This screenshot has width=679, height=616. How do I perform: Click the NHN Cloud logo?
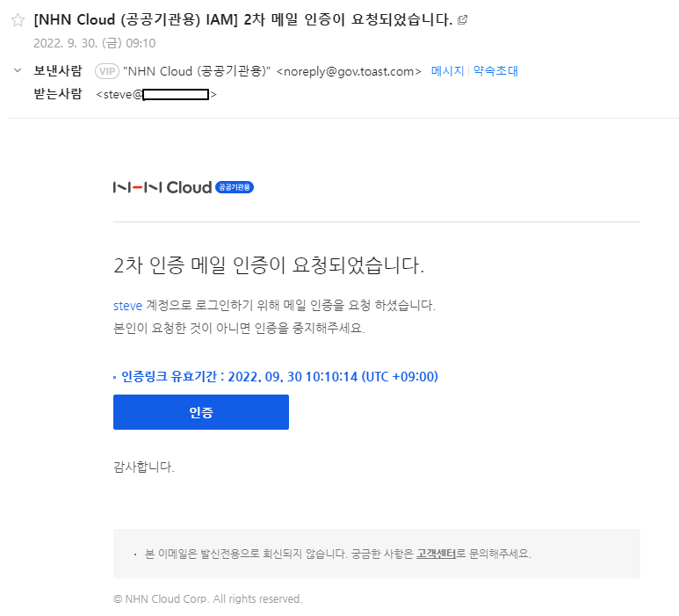(163, 187)
